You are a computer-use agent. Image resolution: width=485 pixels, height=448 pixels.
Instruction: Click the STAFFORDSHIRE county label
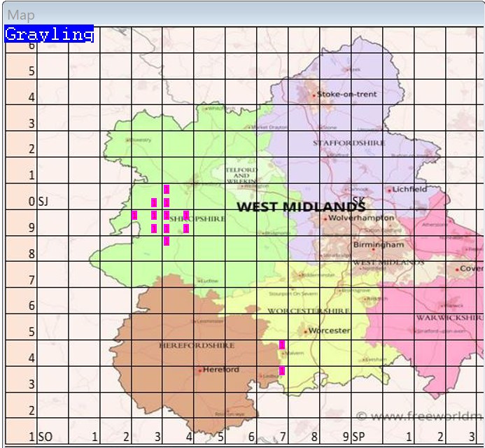pos(349,143)
